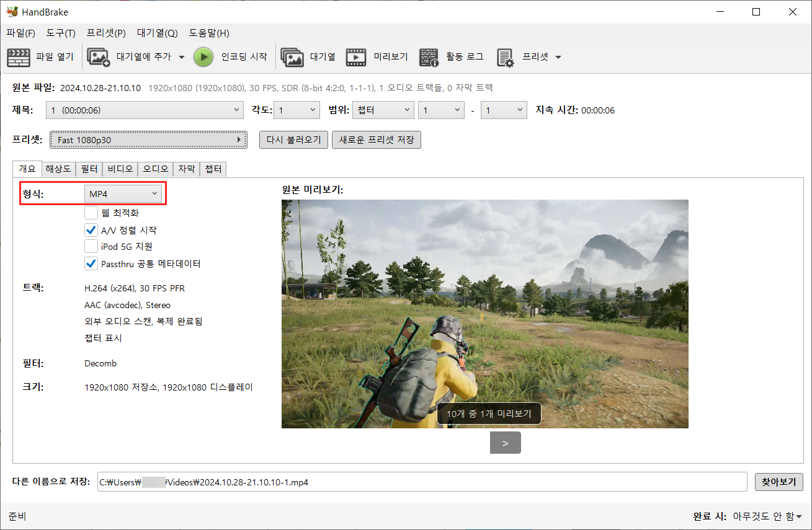Click the 인코딩 시작 label

(x=244, y=57)
